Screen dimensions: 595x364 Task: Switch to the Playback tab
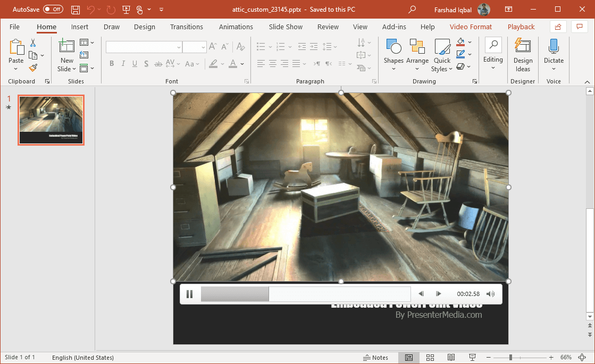pyautogui.click(x=521, y=27)
